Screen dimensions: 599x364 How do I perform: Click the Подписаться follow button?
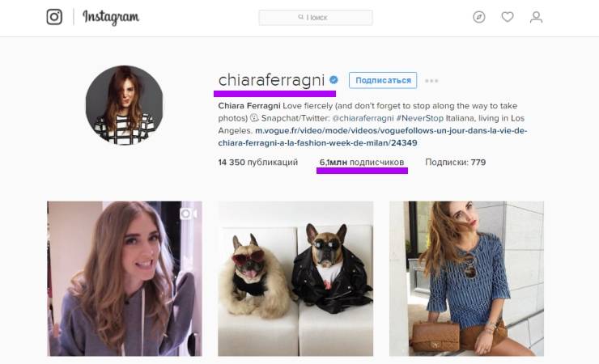point(383,81)
